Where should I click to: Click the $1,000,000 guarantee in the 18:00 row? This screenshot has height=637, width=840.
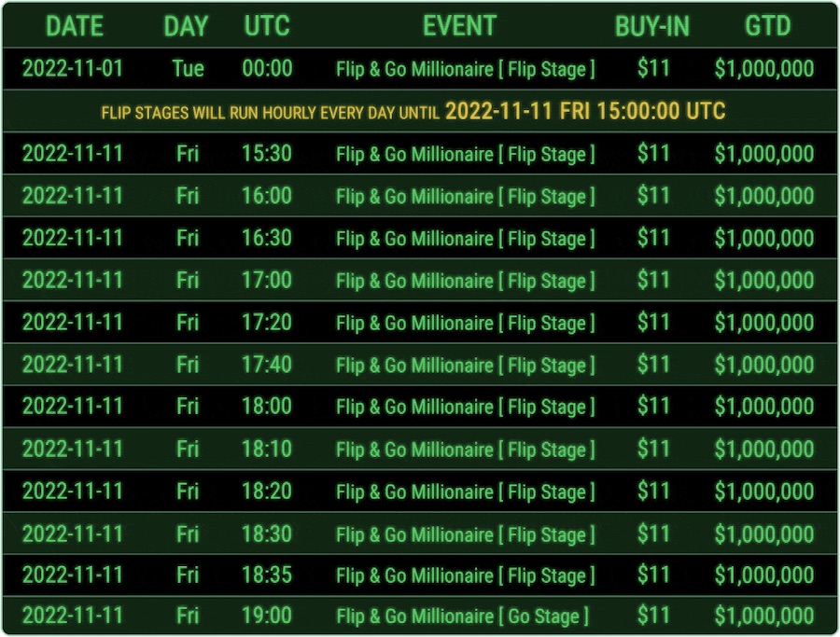click(x=764, y=407)
